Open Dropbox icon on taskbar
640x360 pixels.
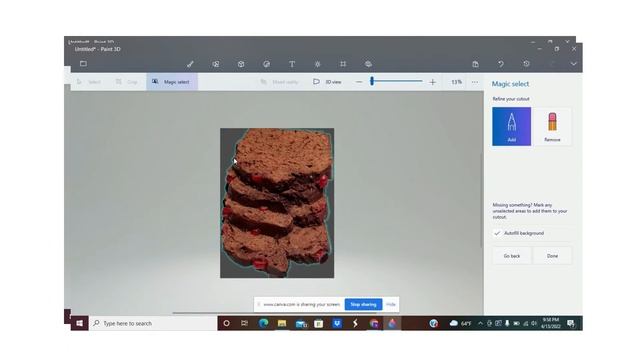point(337,323)
